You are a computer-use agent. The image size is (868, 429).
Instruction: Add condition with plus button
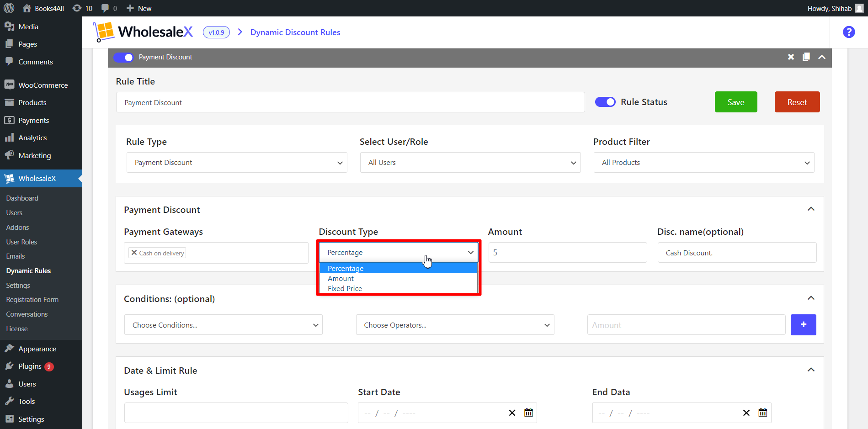pos(804,325)
